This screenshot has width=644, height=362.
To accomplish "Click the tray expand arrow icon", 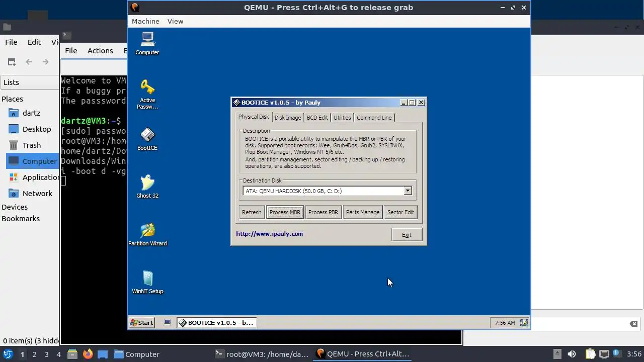I will click(x=557, y=354).
